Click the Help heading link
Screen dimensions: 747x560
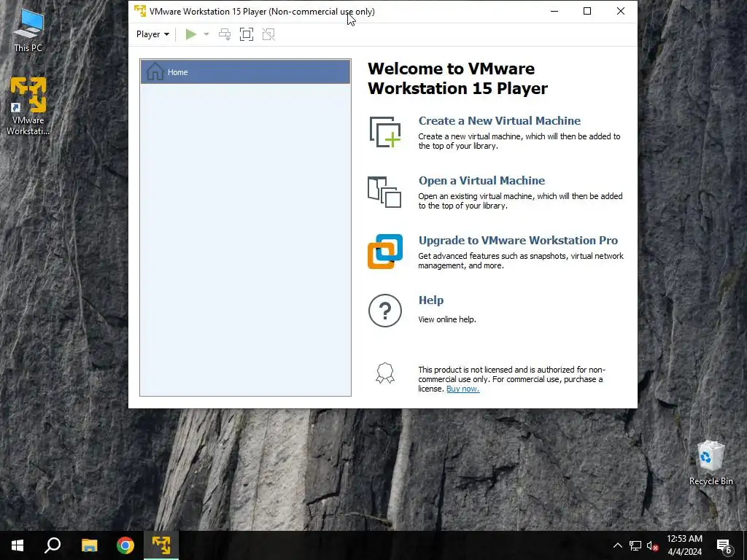coord(430,300)
